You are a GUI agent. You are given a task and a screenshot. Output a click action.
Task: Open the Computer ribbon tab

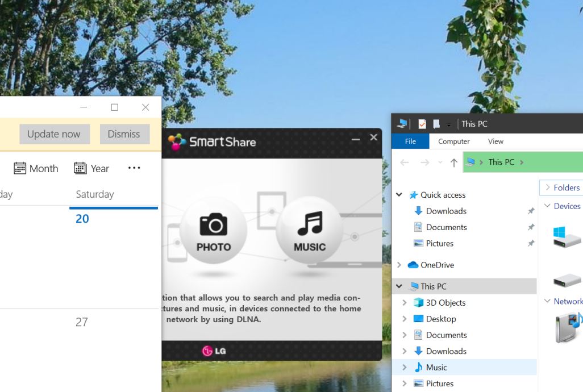tap(453, 141)
